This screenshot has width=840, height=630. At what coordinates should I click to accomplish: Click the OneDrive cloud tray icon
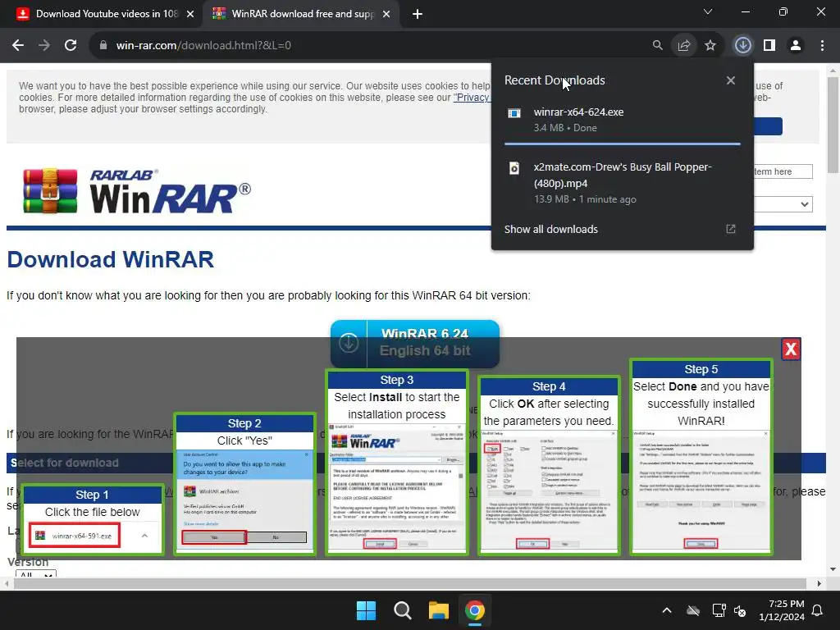(693, 610)
